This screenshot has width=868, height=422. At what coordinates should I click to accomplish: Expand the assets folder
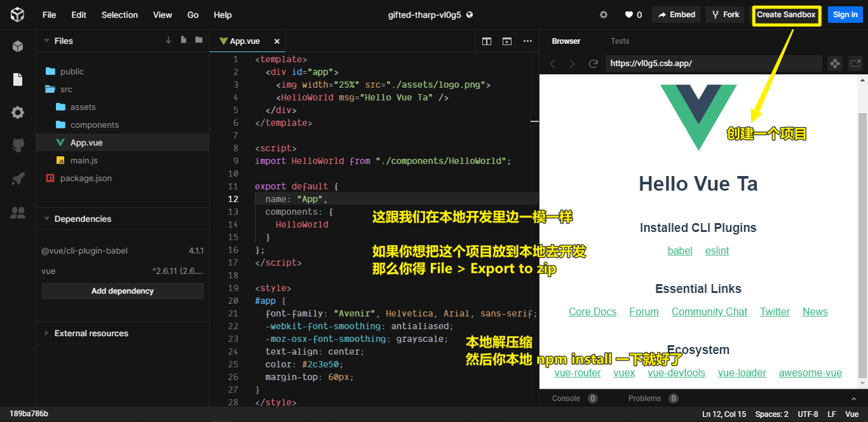pos(123,107)
